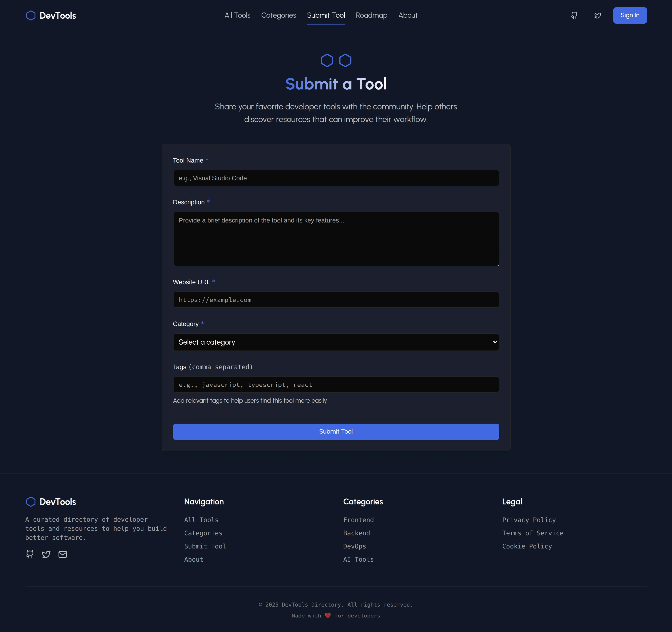
Task: Open the About page from header
Action: point(408,15)
